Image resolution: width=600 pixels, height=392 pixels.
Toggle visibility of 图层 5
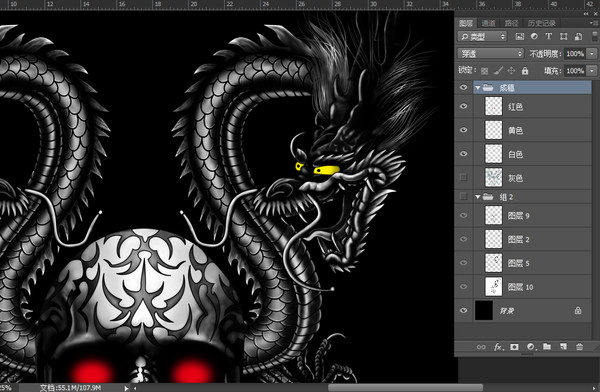coord(463,263)
